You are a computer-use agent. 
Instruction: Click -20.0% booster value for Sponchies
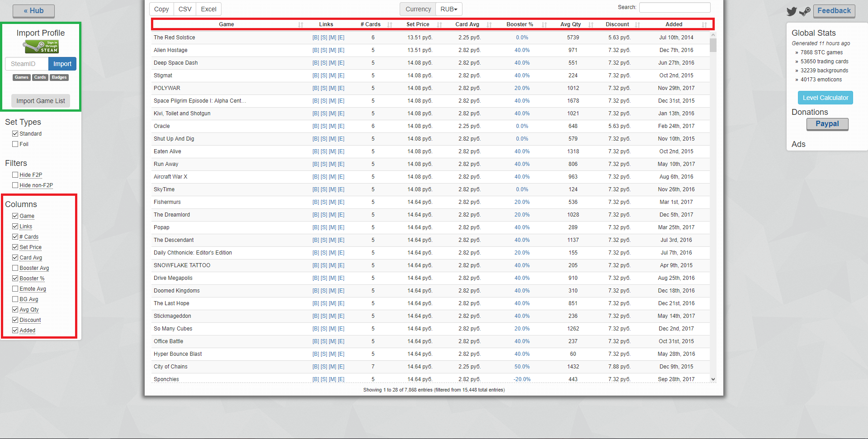pos(522,379)
